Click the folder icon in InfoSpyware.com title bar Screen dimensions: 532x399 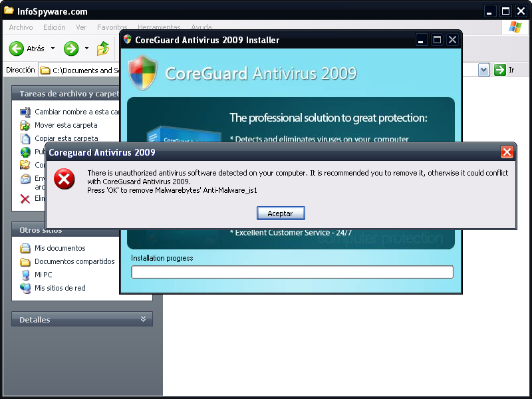click(x=9, y=11)
